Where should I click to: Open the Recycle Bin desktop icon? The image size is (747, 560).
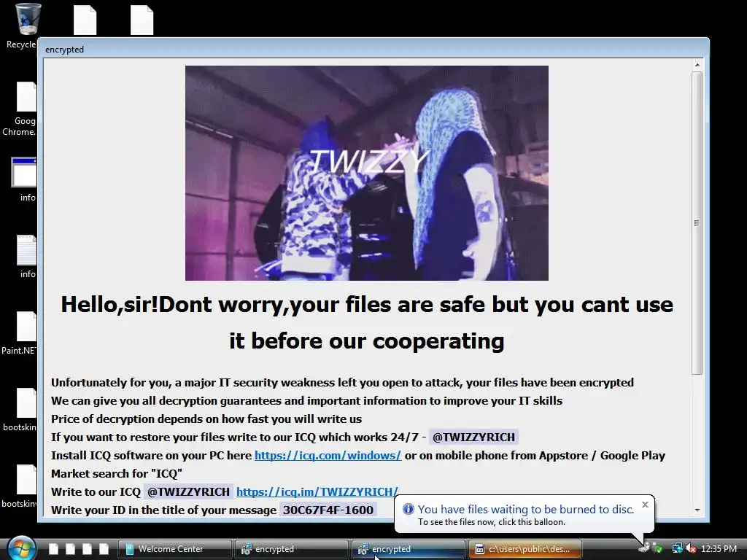pyautogui.click(x=27, y=20)
